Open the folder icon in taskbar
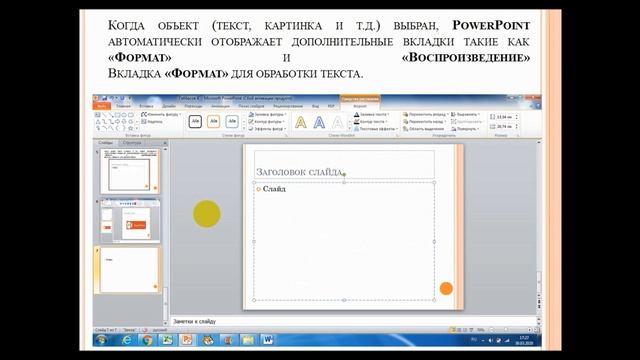640x360 pixels. tap(248, 340)
